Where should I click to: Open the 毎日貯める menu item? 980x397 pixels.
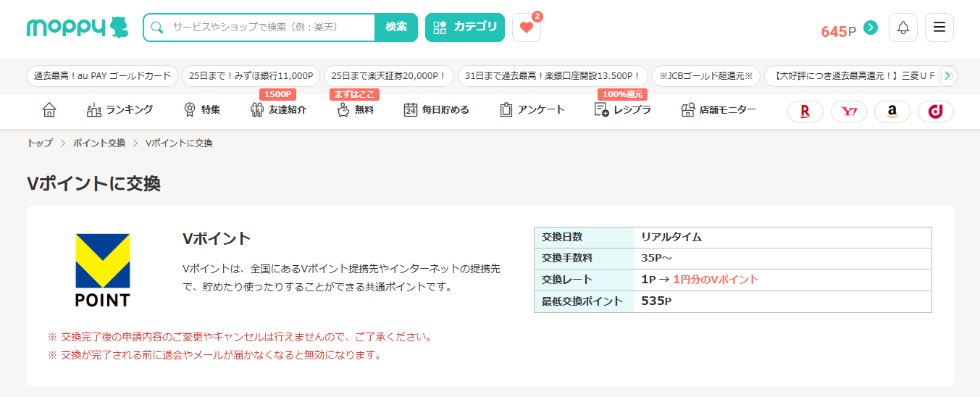coord(436,110)
